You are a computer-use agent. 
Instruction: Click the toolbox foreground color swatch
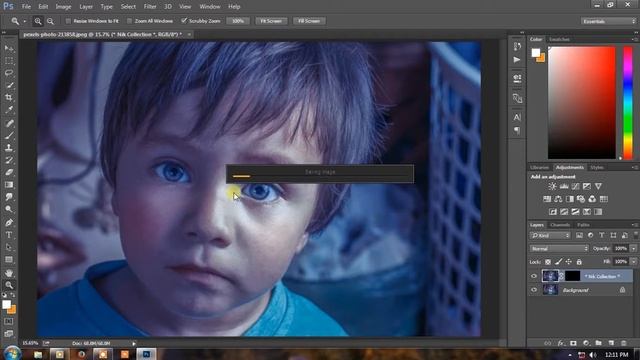(x=6, y=304)
